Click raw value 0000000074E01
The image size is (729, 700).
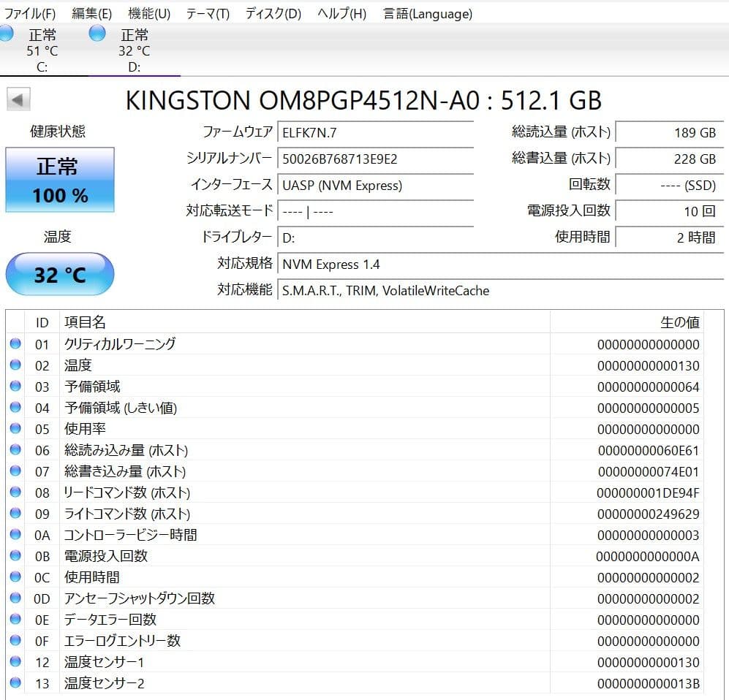pyautogui.click(x=648, y=471)
